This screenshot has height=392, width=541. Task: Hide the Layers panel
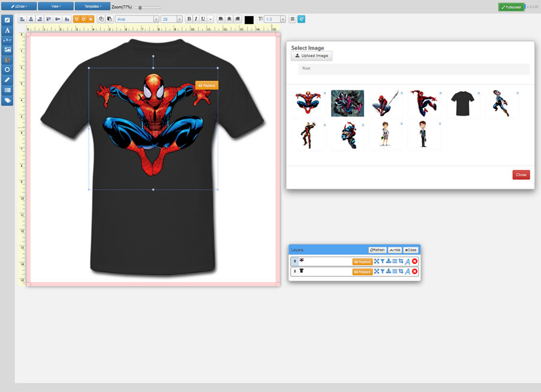(395, 249)
